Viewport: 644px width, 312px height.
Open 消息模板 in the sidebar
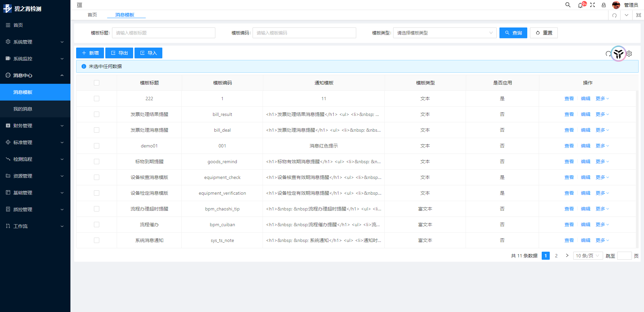pyautogui.click(x=35, y=92)
